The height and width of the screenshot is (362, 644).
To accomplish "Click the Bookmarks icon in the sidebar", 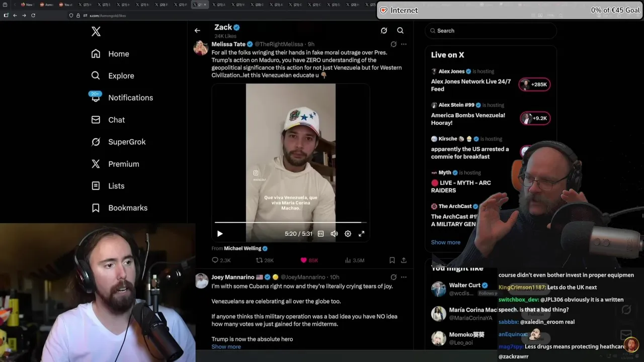I will tap(96, 208).
